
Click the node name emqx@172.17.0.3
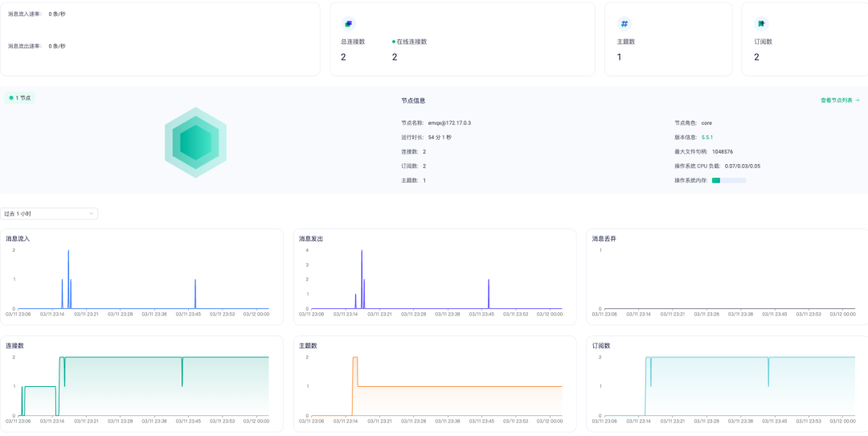click(x=449, y=123)
